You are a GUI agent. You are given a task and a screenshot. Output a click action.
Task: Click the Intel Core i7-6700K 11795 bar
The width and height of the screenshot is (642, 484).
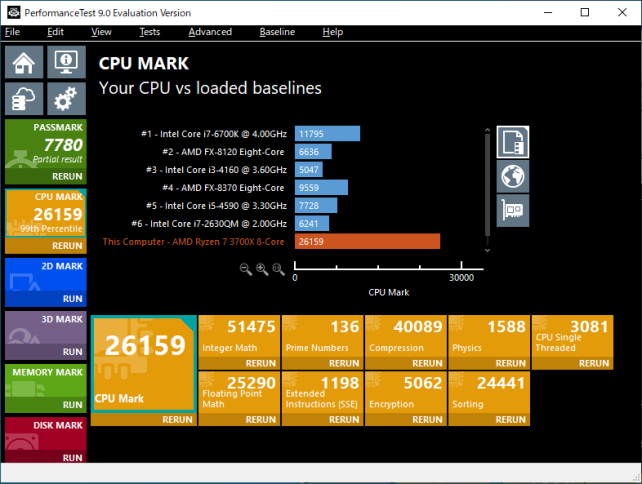click(x=327, y=134)
